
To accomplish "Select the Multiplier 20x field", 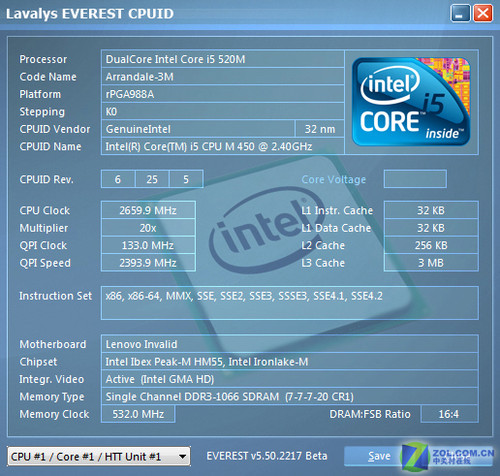I will click(x=148, y=228).
